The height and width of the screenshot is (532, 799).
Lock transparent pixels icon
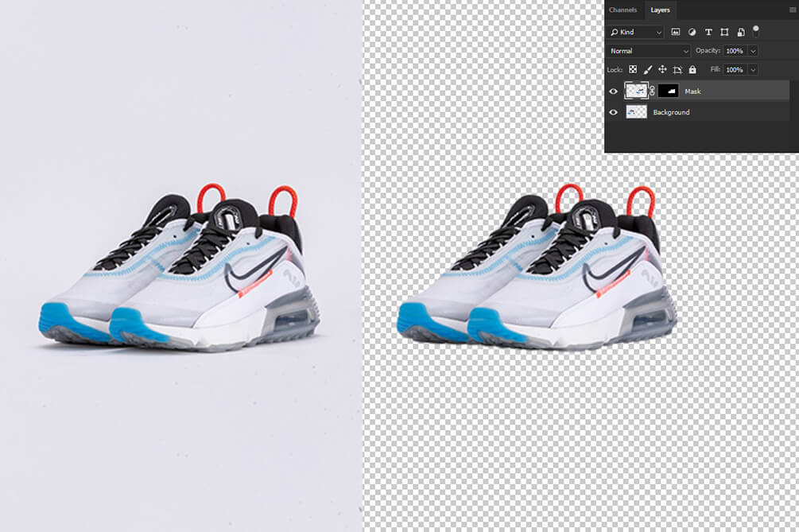(633, 69)
